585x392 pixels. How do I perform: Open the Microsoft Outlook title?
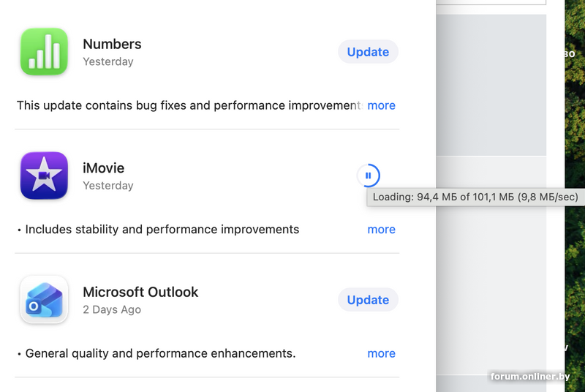(140, 292)
